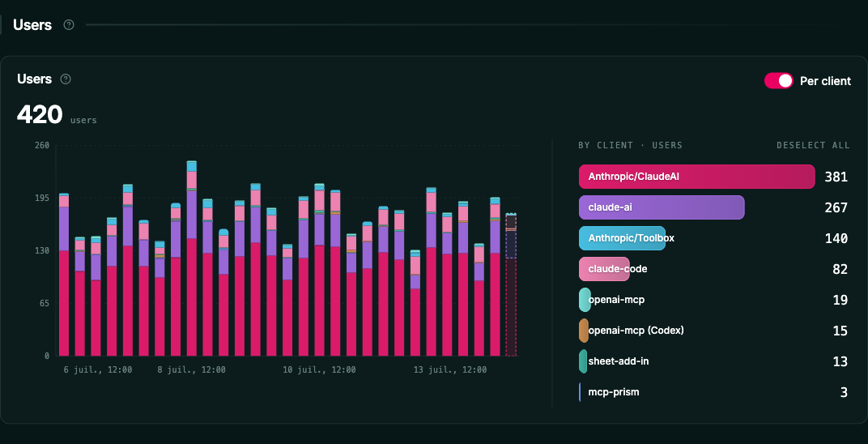This screenshot has height=444, width=868.
Task: Click the 381 users value
Action: coord(836,177)
